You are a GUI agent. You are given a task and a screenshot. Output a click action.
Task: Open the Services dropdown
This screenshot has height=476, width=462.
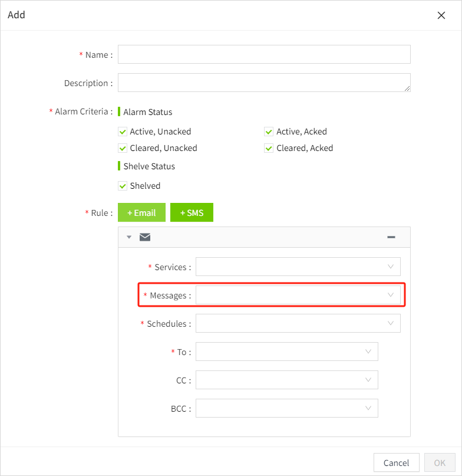[x=298, y=267]
